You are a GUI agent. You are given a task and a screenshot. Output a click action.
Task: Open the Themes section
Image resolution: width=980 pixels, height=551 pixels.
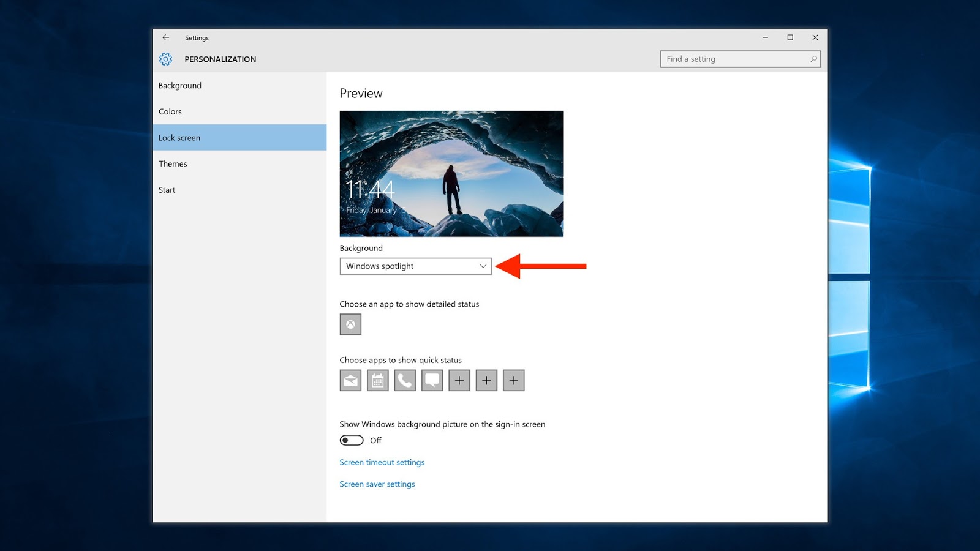click(x=173, y=163)
